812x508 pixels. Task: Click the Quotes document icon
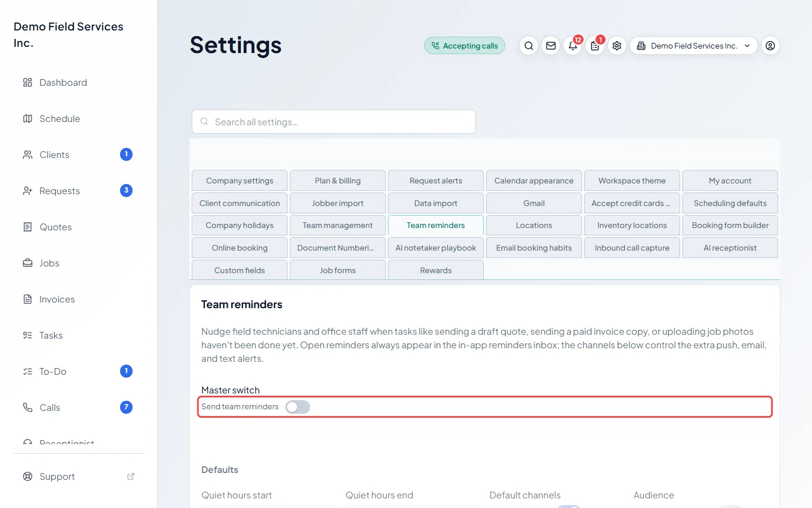pyautogui.click(x=28, y=227)
